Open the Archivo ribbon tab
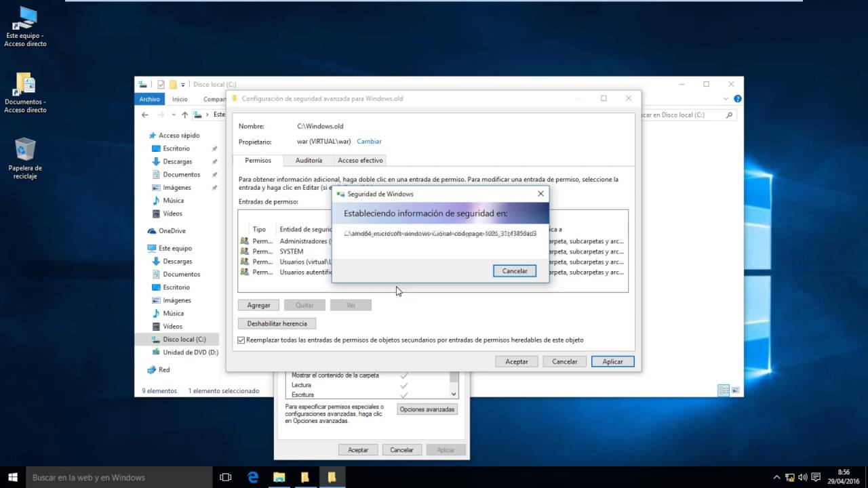This screenshot has width=868, height=488. coord(149,99)
